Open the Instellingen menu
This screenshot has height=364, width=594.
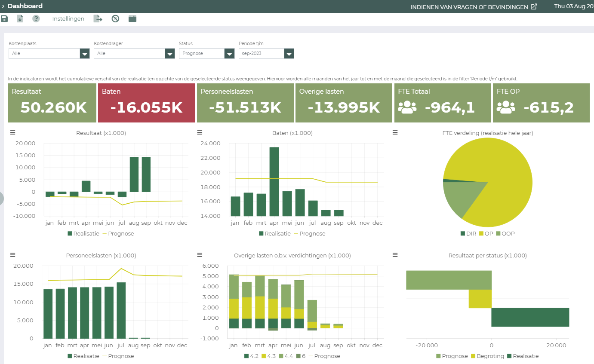coord(68,18)
